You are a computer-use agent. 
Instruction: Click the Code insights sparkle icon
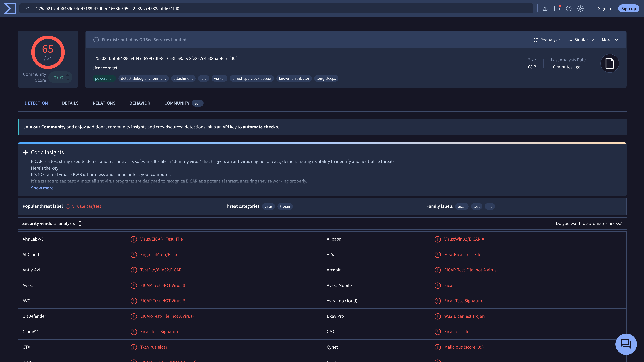tap(25, 152)
